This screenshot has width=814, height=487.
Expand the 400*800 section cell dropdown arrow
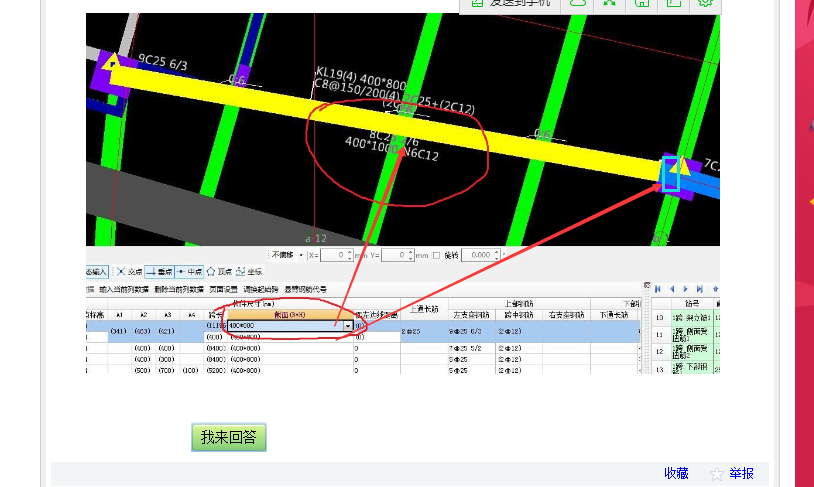tap(347, 326)
